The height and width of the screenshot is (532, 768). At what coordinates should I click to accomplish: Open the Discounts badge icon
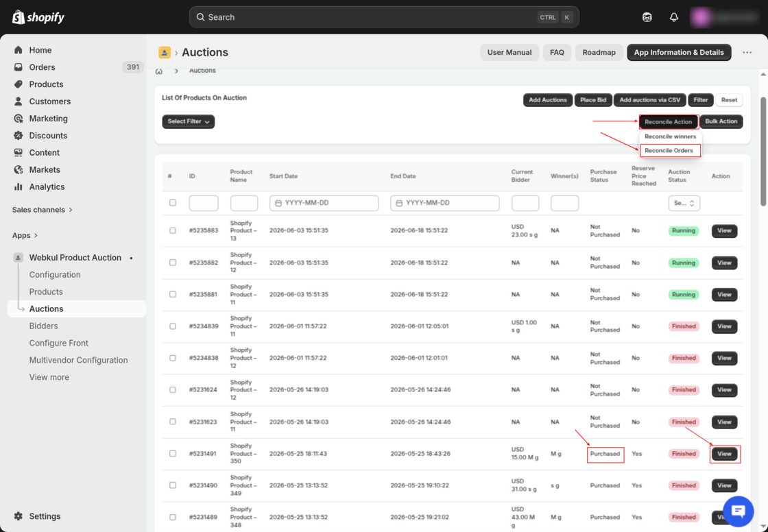19,136
